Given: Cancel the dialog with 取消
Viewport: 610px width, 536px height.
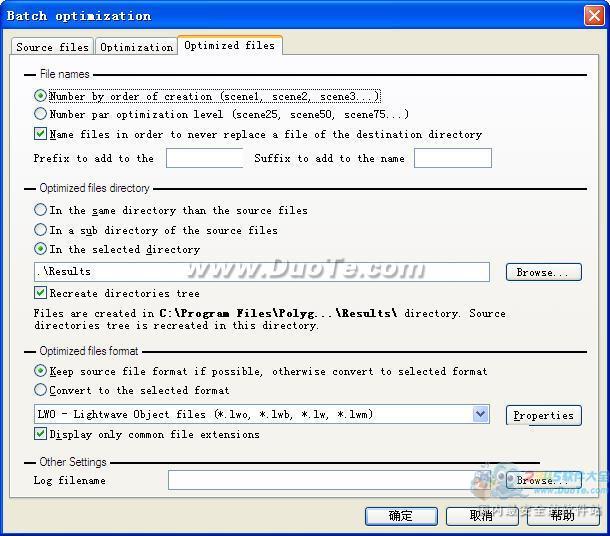Looking at the screenshot, I should [x=482, y=516].
